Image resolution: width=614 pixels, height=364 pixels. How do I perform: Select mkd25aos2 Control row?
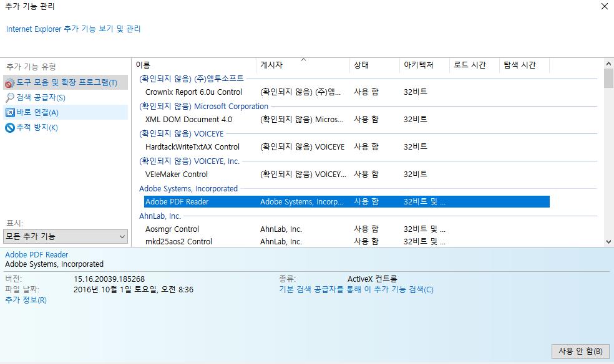click(x=346, y=242)
